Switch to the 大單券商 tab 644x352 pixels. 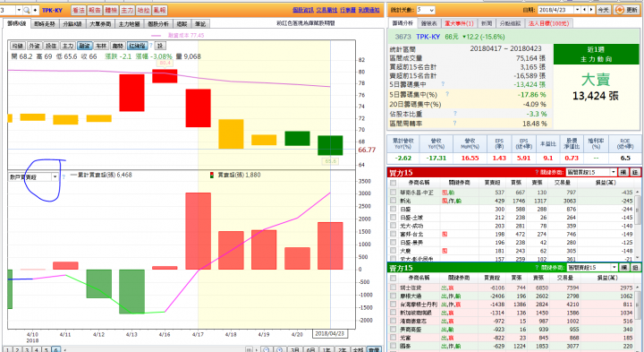click(100, 24)
